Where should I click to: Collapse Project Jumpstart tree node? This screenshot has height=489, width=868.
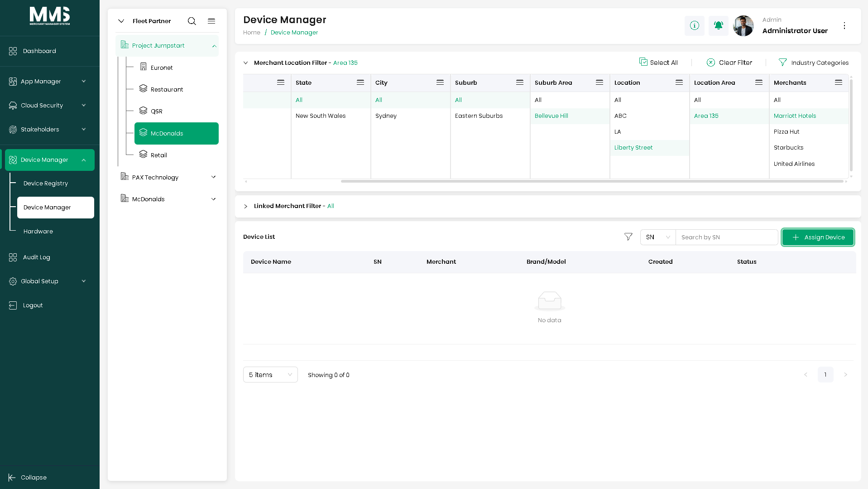(x=214, y=46)
